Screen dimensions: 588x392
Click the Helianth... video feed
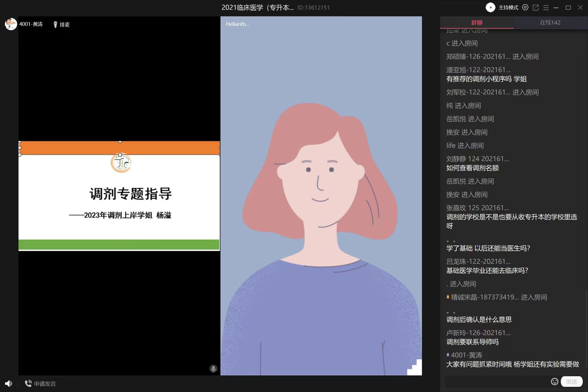click(x=321, y=196)
